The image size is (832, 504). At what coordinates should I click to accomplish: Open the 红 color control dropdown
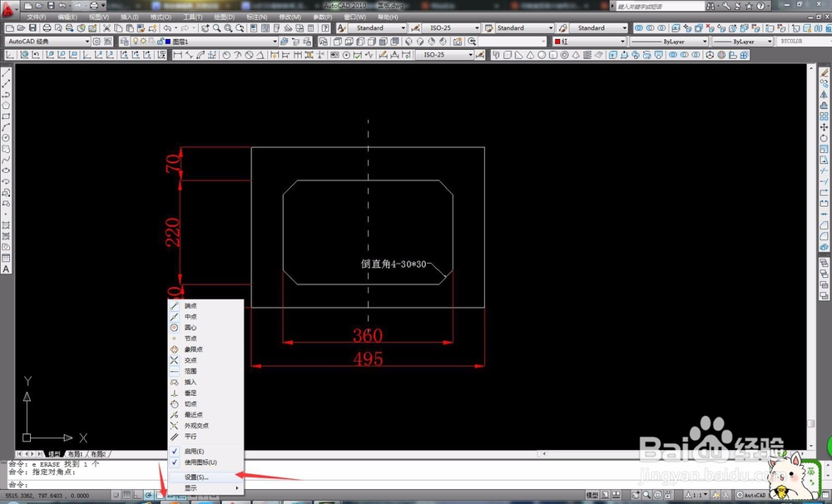coord(590,42)
